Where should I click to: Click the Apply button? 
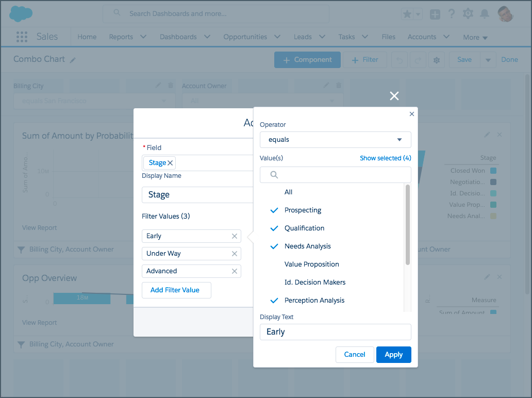tap(393, 355)
